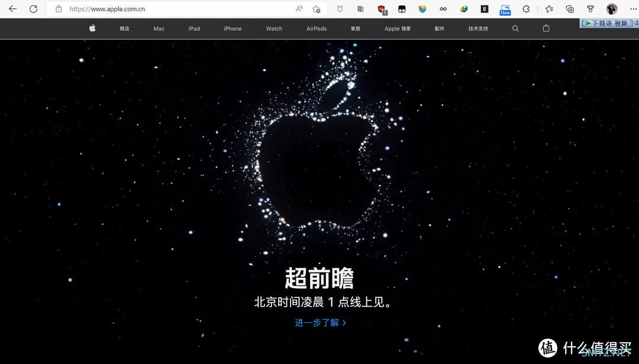
Task: Open the 家居 nav item
Action: 356,28
